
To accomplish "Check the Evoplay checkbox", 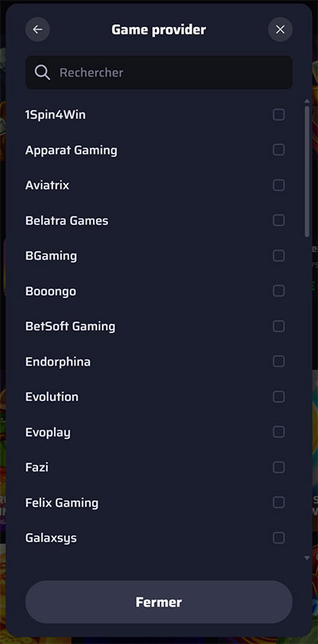I will [278, 432].
